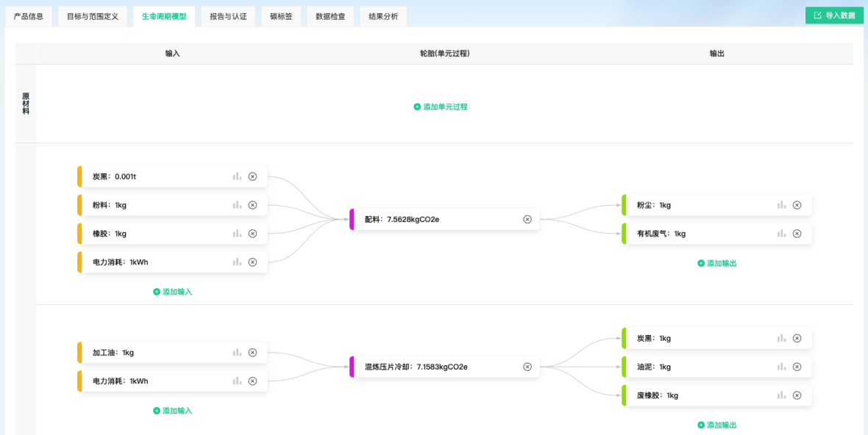View chart icon on 废橡胶: 1kg

tap(782, 395)
